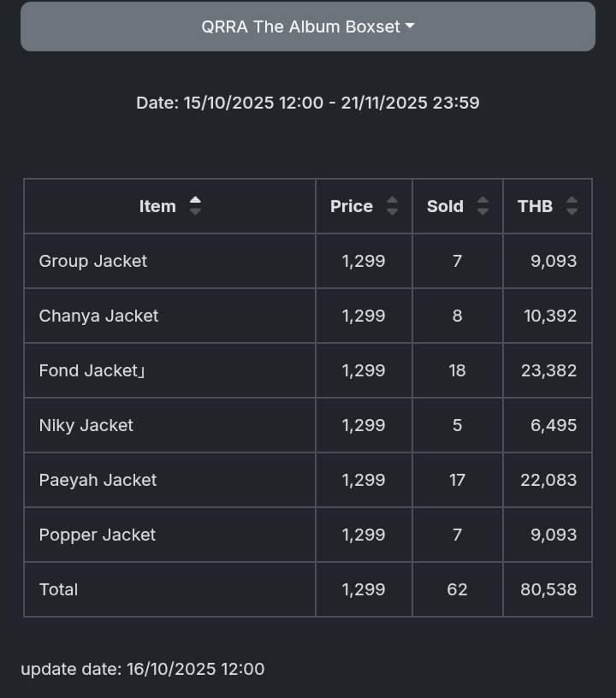The height and width of the screenshot is (698, 616).
Task: Click the Paeyah Jacket item name
Action: (x=98, y=480)
